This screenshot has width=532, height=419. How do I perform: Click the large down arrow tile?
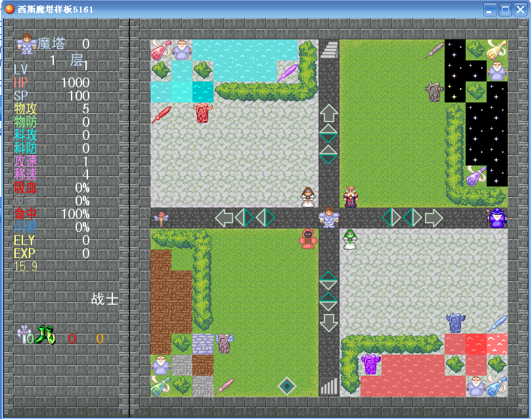tap(329, 323)
